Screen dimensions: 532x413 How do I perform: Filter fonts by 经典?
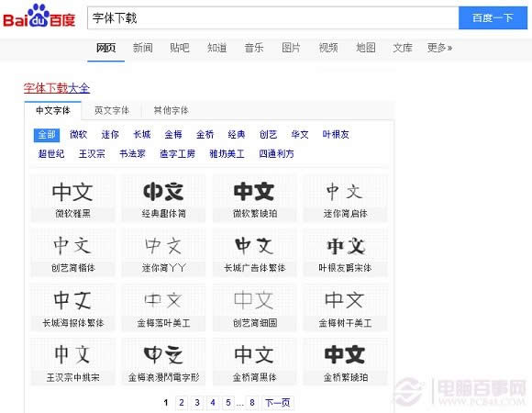[237, 135]
